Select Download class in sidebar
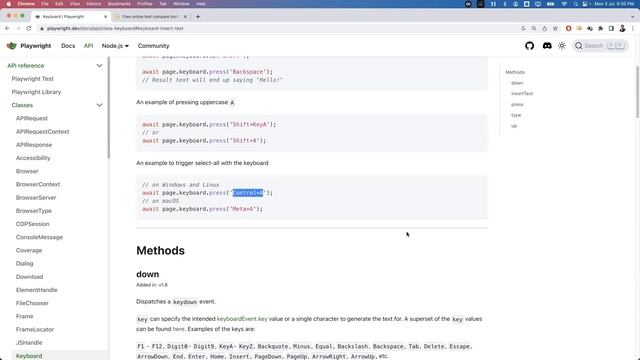This screenshot has width=640, height=360. pyautogui.click(x=29, y=277)
